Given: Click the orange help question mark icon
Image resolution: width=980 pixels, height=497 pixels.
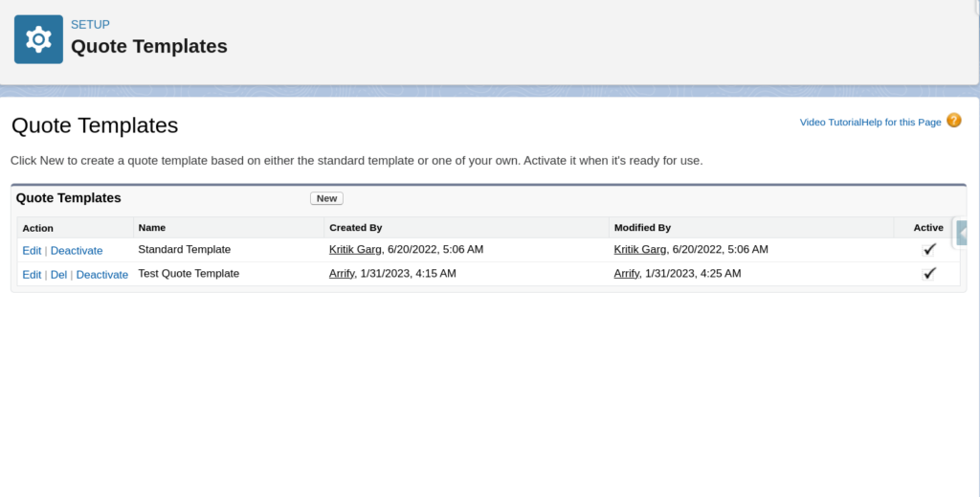Looking at the screenshot, I should tap(953, 121).
